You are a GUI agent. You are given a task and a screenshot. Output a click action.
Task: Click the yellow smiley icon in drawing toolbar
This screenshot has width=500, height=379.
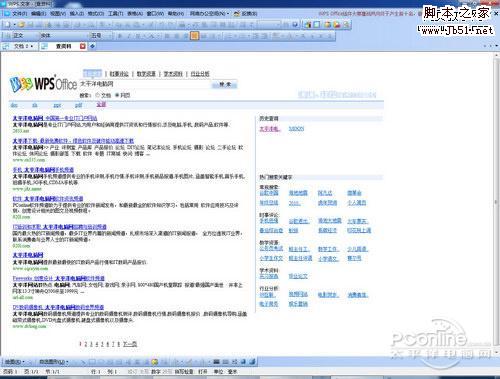click(154, 362)
